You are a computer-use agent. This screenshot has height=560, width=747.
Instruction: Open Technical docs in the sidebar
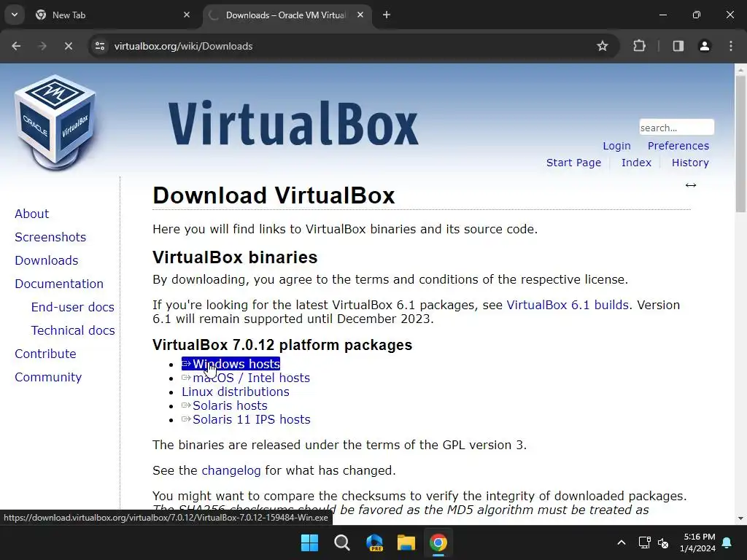click(x=73, y=330)
